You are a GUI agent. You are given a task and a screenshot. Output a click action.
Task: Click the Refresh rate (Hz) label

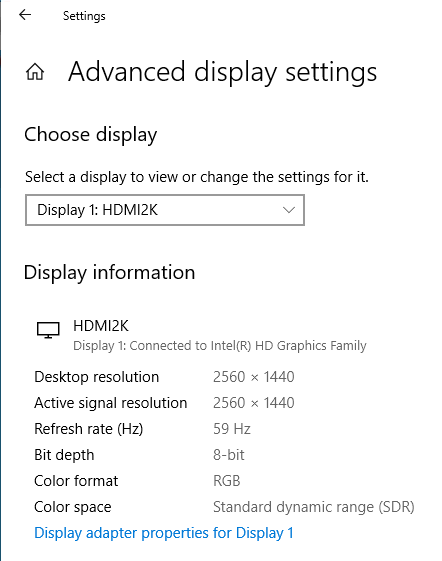coord(88,429)
